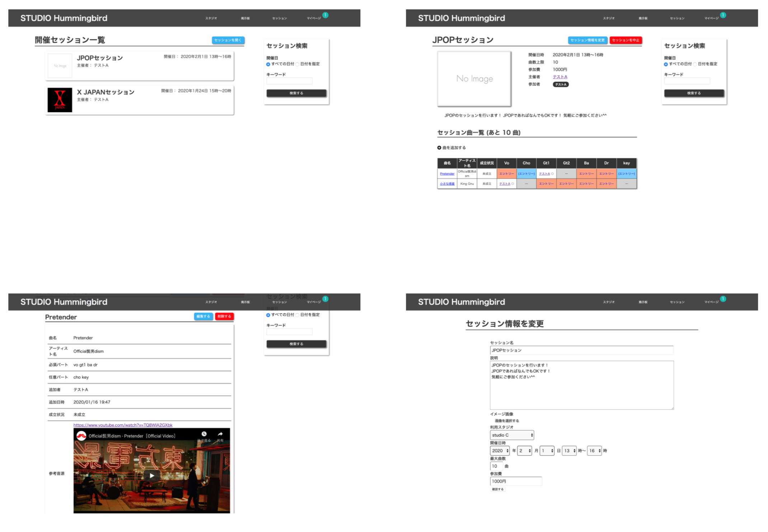Open the Pretender song detail link
Image resolution: width=768 pixels, height=532 pixels.
(447, 174)
